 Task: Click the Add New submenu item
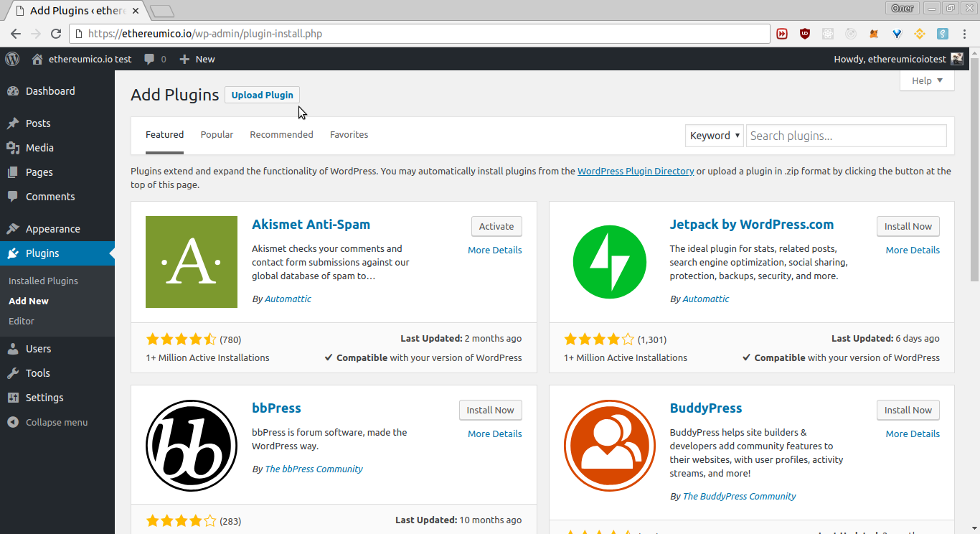29,301
